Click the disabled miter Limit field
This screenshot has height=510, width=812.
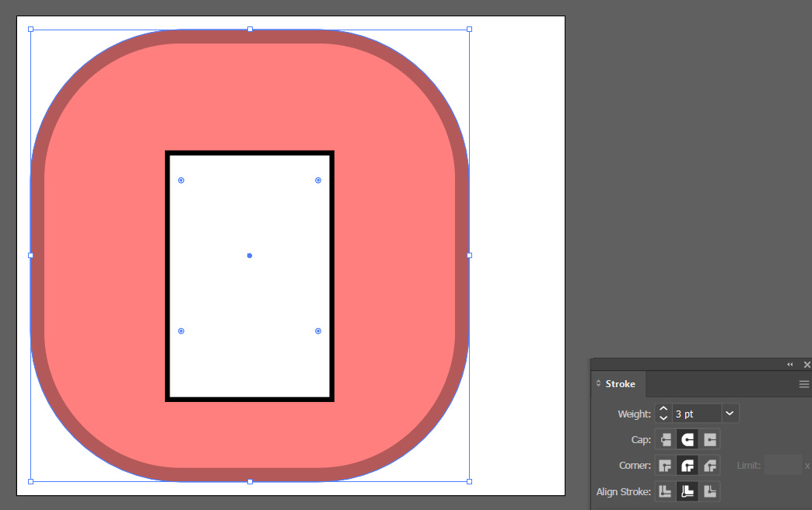(782, 466)
